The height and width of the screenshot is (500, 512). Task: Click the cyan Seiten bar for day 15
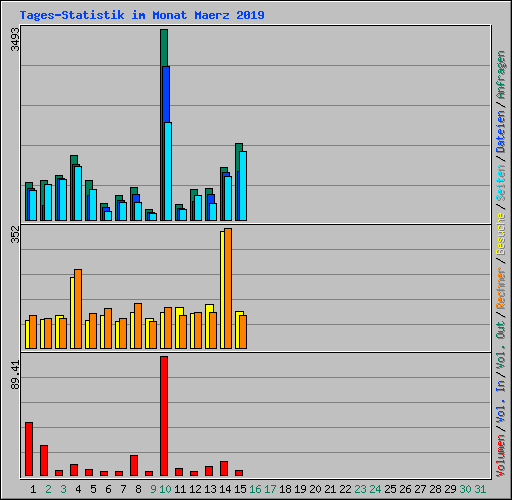[243, 186]
